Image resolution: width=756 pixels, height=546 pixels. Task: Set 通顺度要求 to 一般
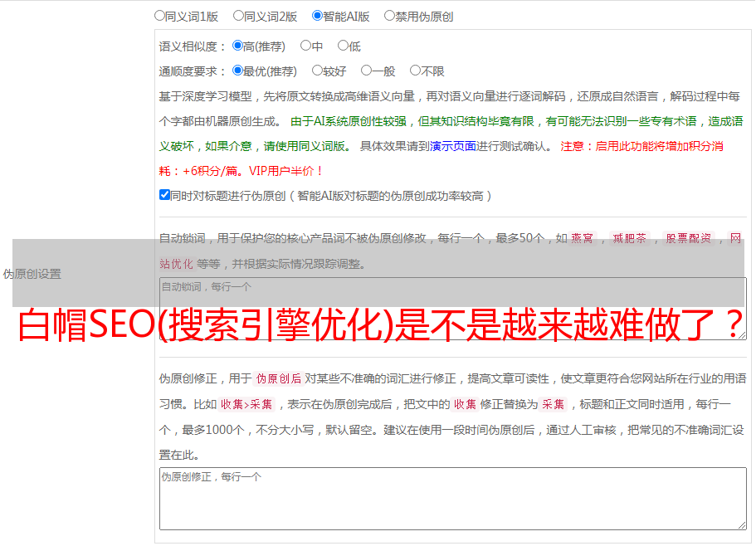(366, 71)
